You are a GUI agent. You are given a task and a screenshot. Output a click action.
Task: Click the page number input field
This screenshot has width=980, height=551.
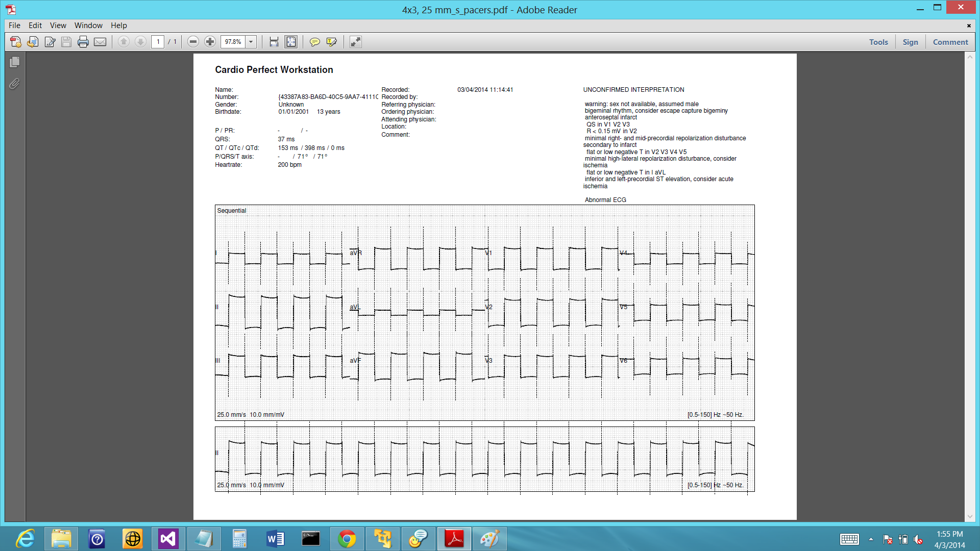click(x=158, y=42)
